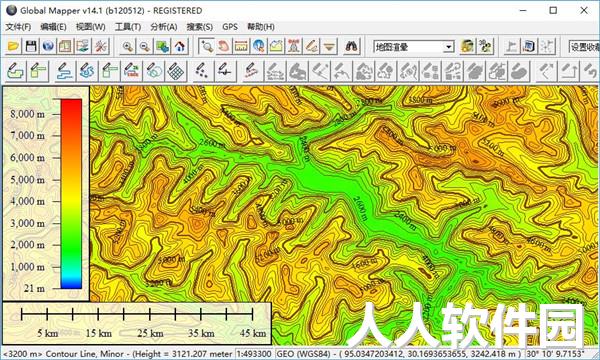
Task: Select the Zoom In magnifier tool
Action: click(127, 47)
